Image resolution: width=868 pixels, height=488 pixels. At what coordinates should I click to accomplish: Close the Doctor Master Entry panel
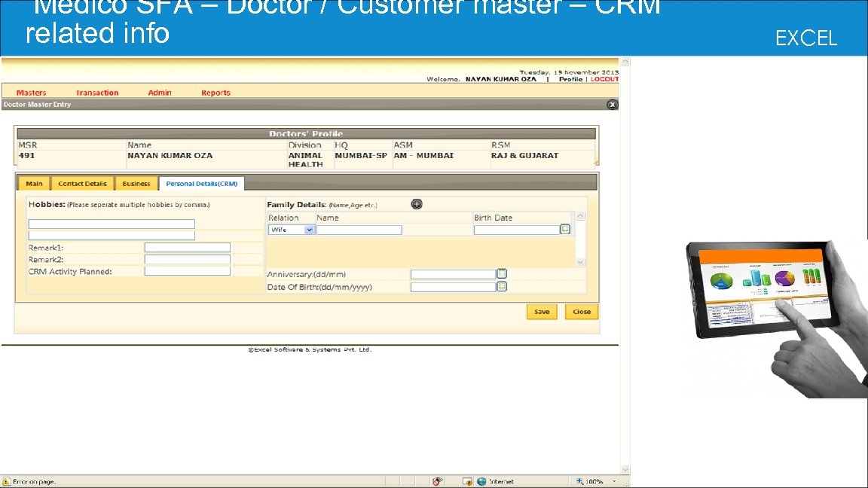point(612,104)
